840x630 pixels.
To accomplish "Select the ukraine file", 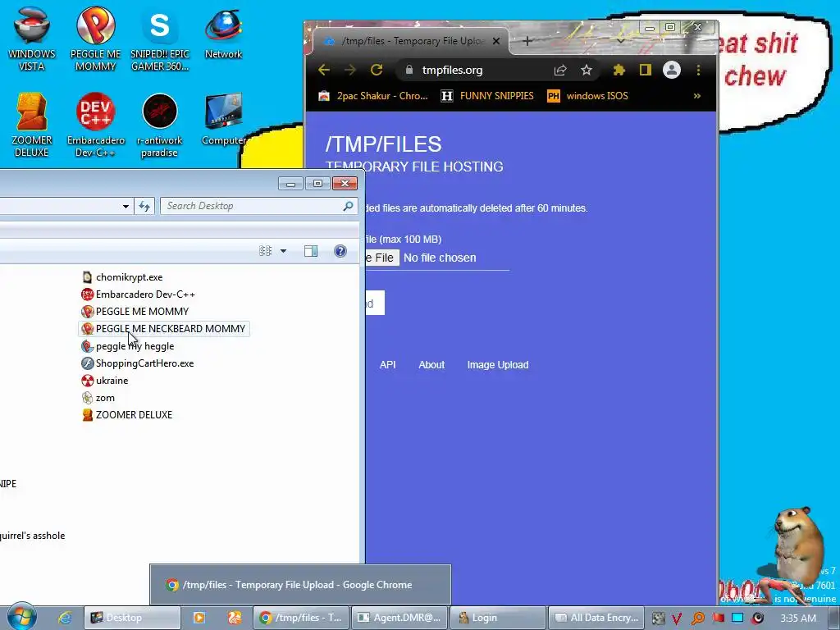I will (104, 381).
